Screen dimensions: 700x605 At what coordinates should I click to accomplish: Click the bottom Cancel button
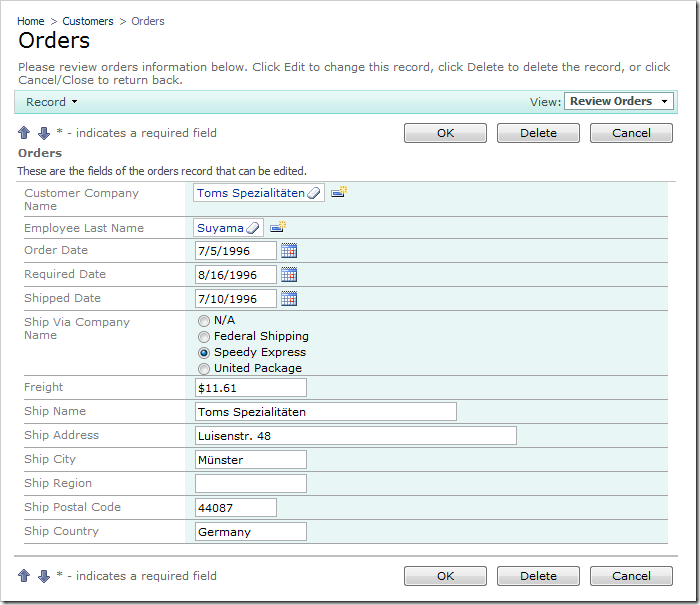click(x=631, y=576)
